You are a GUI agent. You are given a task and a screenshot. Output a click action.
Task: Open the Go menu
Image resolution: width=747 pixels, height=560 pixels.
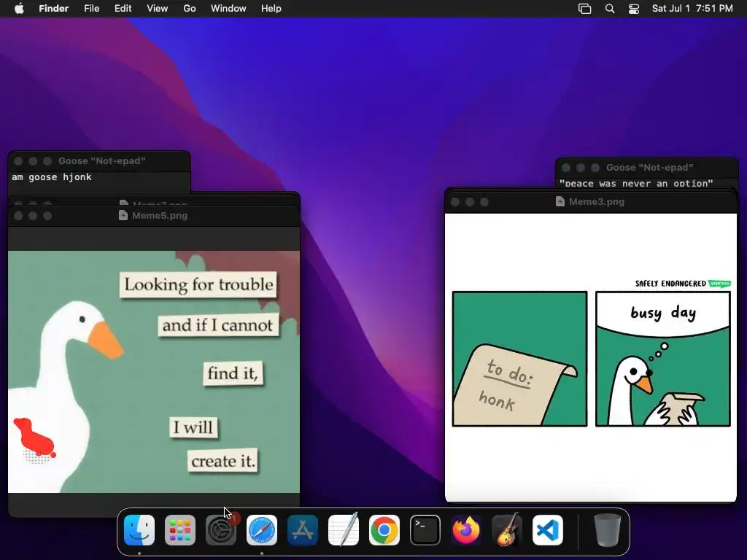190,9
